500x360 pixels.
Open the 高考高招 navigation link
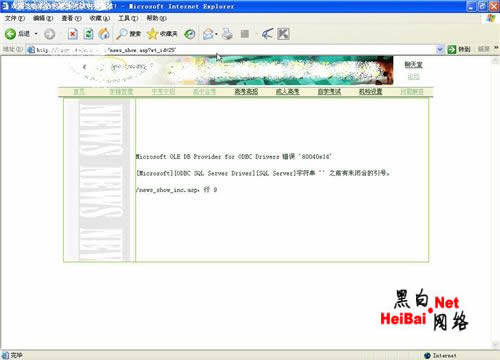[x=246, y=92]
